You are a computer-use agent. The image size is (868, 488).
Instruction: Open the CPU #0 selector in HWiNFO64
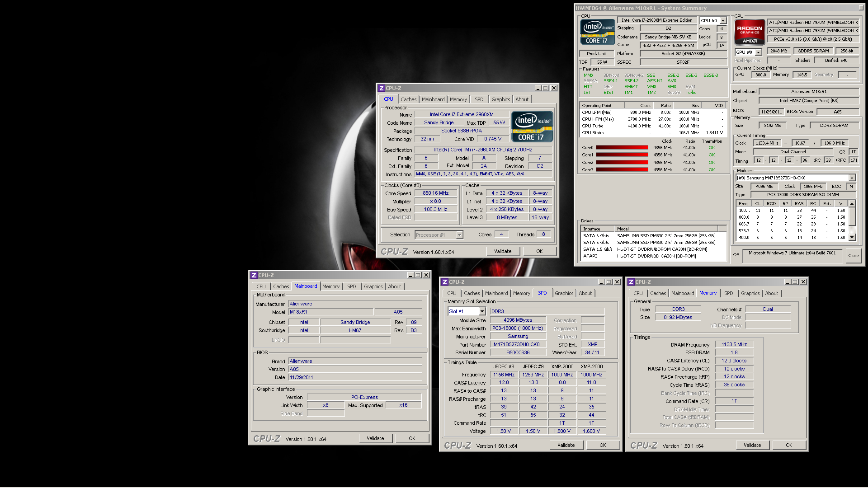723,21
